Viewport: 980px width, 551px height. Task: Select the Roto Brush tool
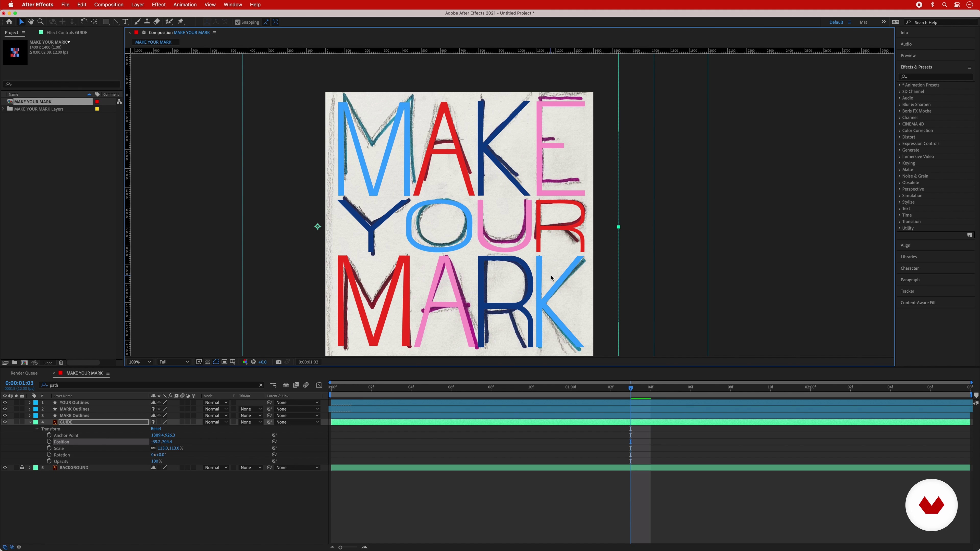(169, 22)
